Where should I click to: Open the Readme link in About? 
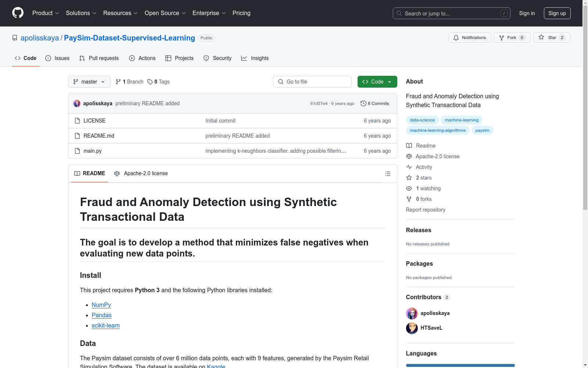coord(421,146)
